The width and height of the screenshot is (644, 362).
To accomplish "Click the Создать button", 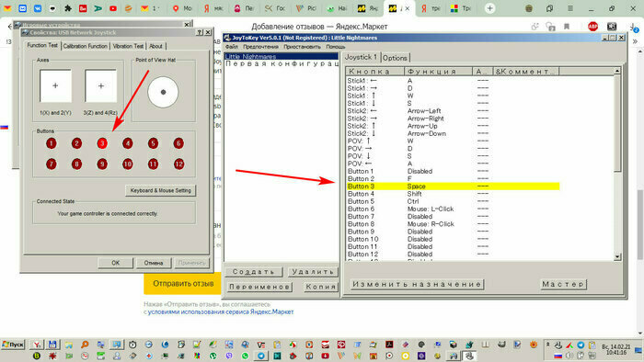I will [x=253, y=272].
